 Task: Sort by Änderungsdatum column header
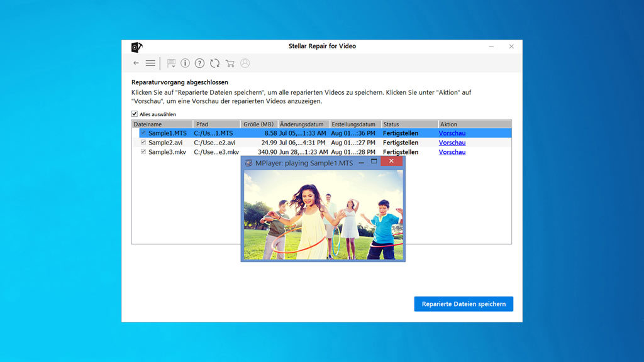[x=304, y=124]
